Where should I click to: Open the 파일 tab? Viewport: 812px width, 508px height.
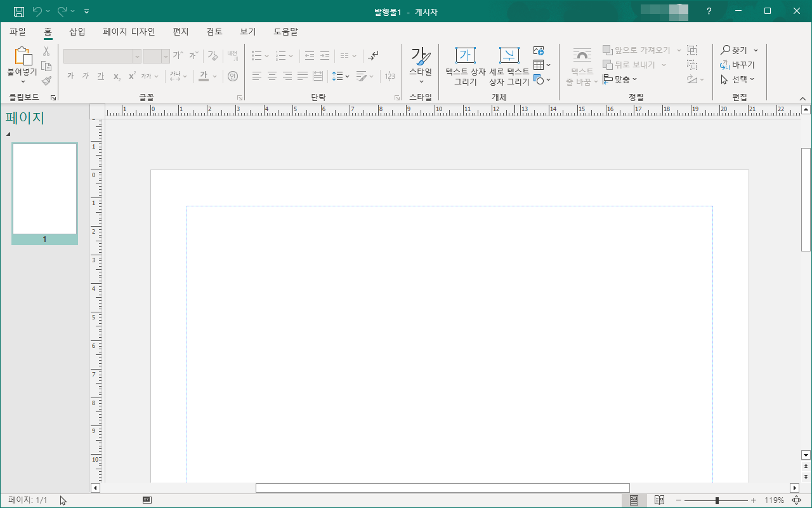[18, 31]
